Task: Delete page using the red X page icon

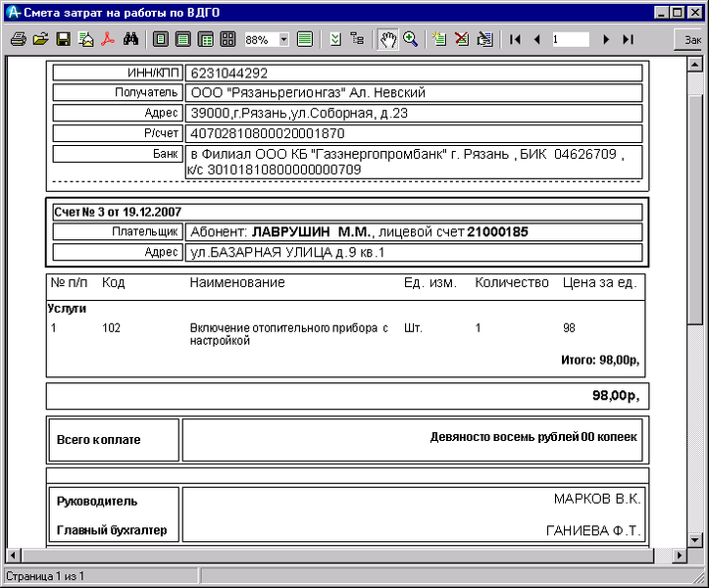Action: [x=461, y=39]
